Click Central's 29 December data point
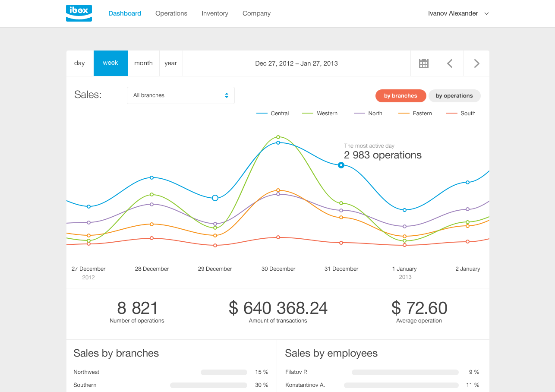The image size is (555, 392). [215, 198]
